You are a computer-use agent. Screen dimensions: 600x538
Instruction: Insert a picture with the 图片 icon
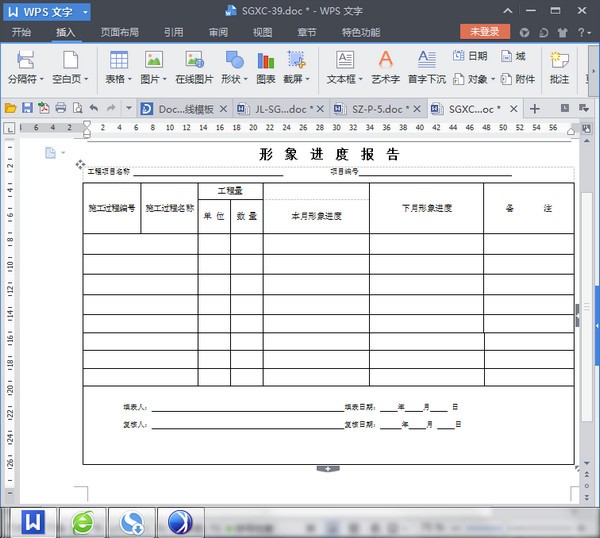coord(153,60)
